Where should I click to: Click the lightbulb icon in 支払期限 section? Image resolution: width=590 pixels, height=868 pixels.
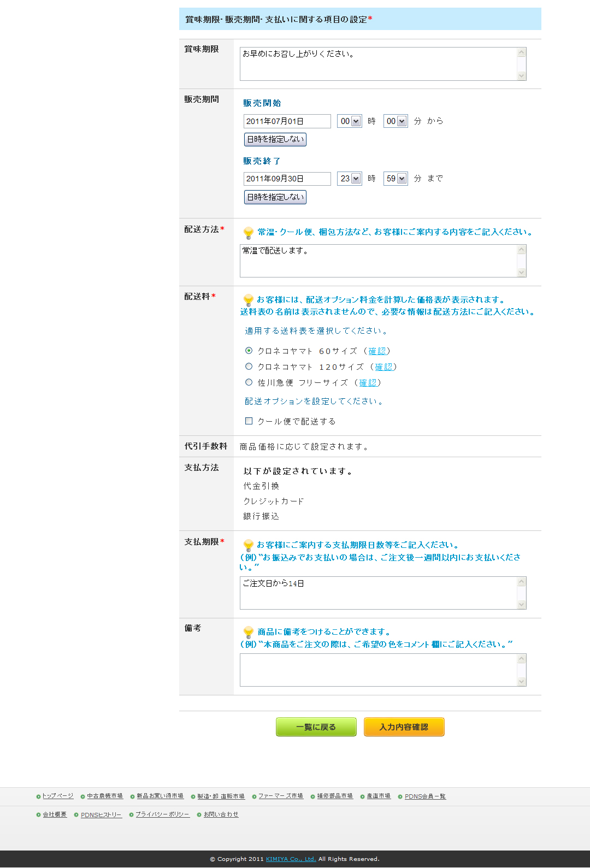(x=248, y=545)
